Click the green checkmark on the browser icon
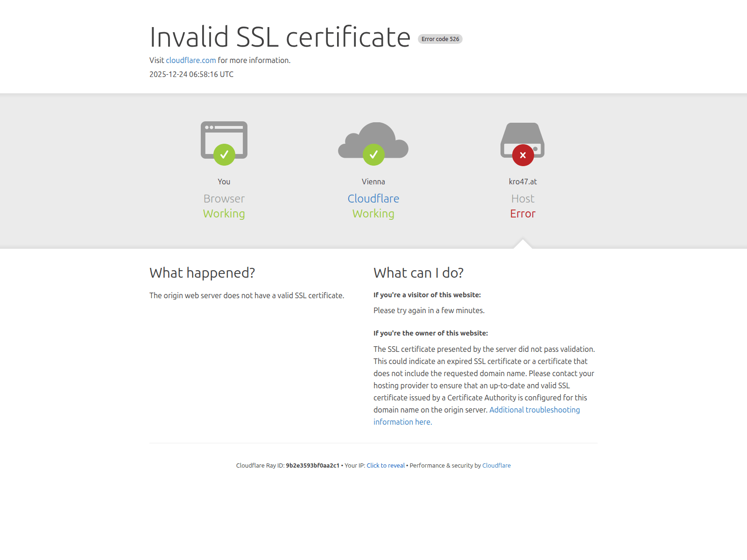Screen dimensions: 747x560 225,155
